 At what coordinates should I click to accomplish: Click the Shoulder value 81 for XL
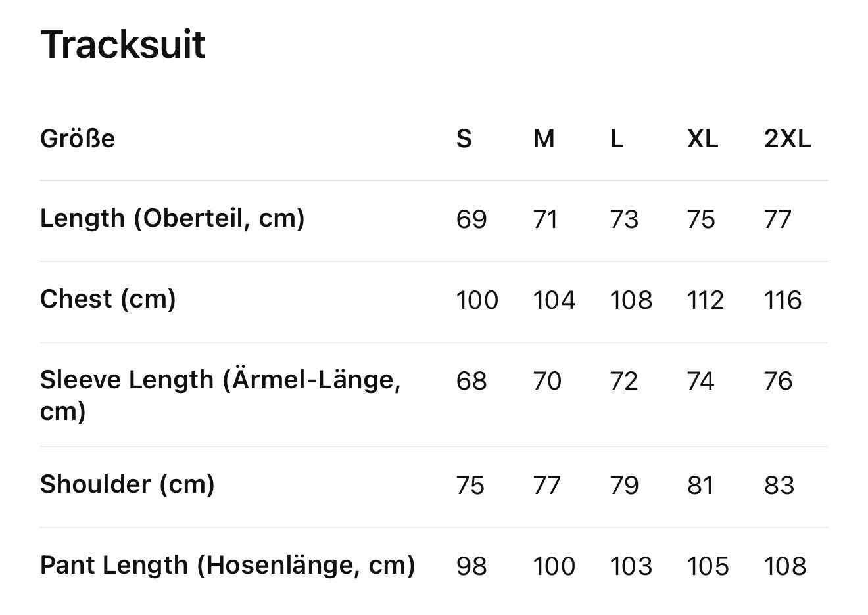pyautogui.click(x=700, y=486)
